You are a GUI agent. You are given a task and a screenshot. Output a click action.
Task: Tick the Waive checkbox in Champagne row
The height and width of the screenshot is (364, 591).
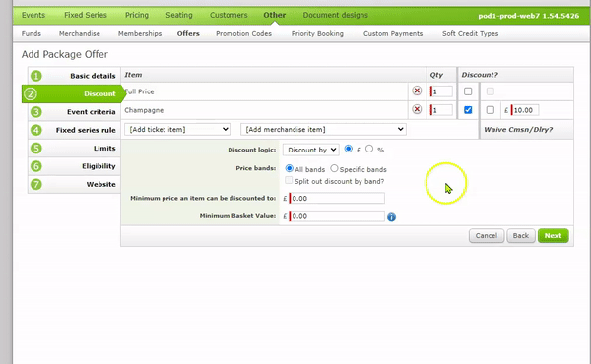[490, 110]
